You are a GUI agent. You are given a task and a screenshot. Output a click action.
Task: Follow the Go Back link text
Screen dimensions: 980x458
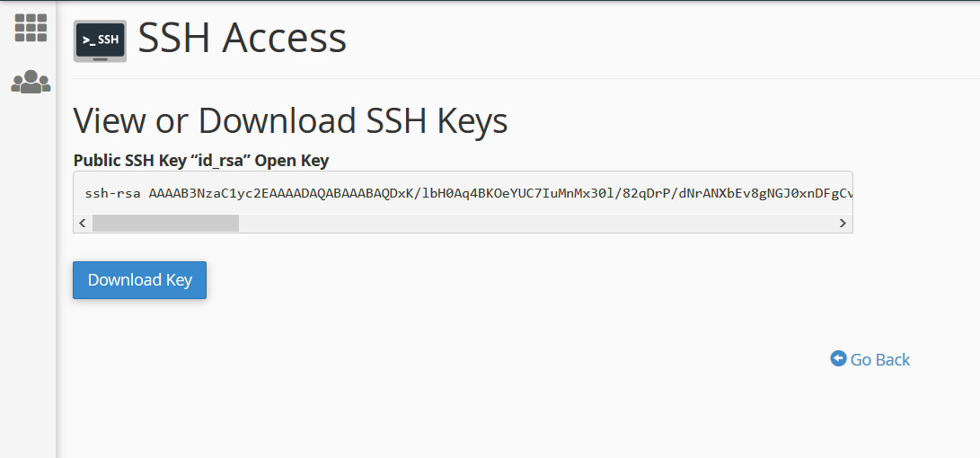click(x=880, y=360)
